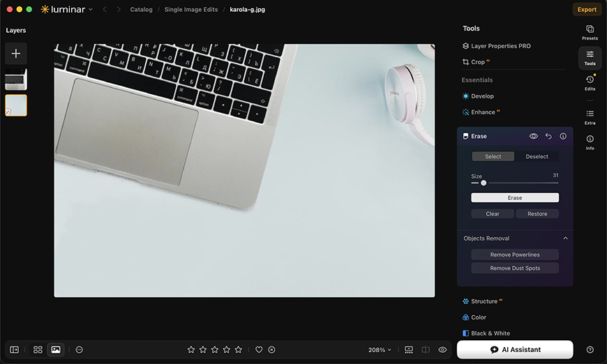Screen dimensions: 607x364
Task: Reset the Erase tool with undo arrow
Action: (x=548, y=136)
